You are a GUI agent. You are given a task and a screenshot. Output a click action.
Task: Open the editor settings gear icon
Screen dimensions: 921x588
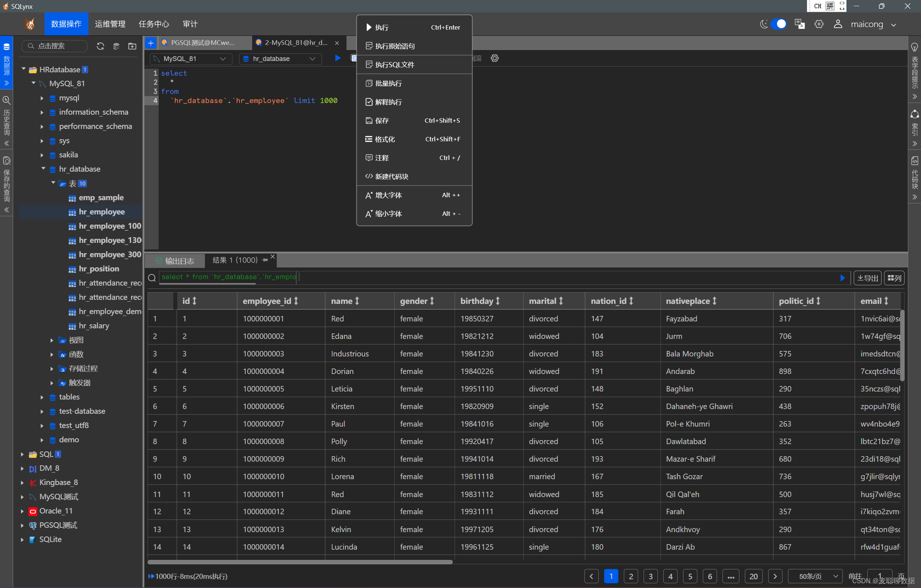coord(494,58)
